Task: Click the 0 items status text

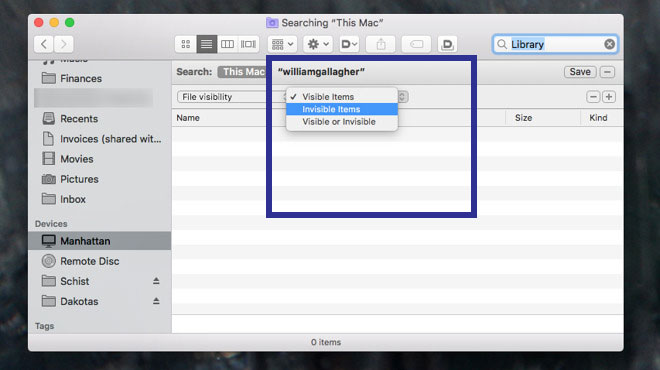Action: 326,342
